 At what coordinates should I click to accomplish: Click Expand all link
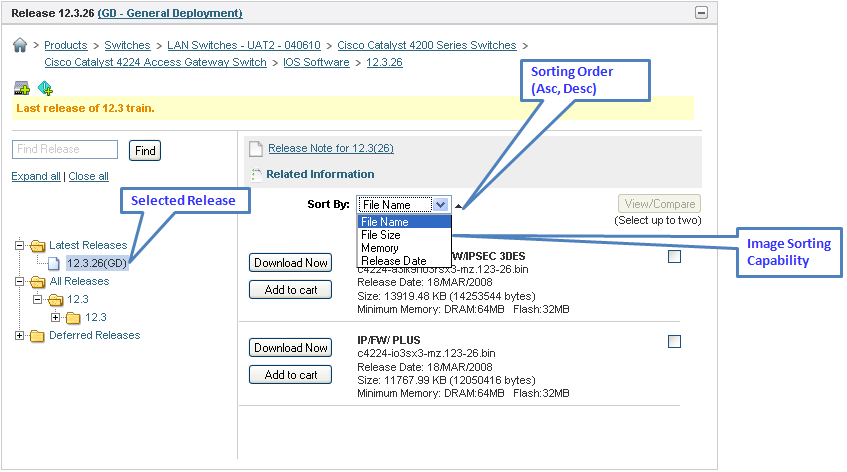point(36,177)
